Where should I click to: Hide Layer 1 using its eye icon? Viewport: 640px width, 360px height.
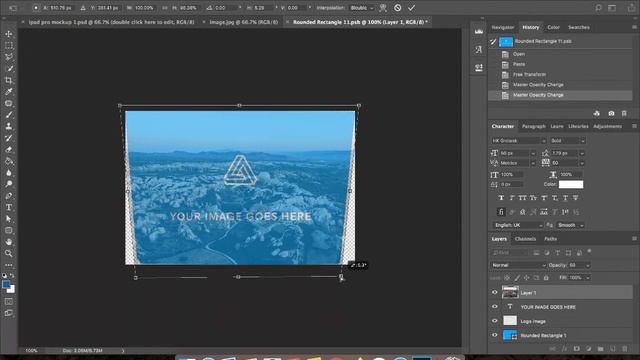[x=495, y=292]
